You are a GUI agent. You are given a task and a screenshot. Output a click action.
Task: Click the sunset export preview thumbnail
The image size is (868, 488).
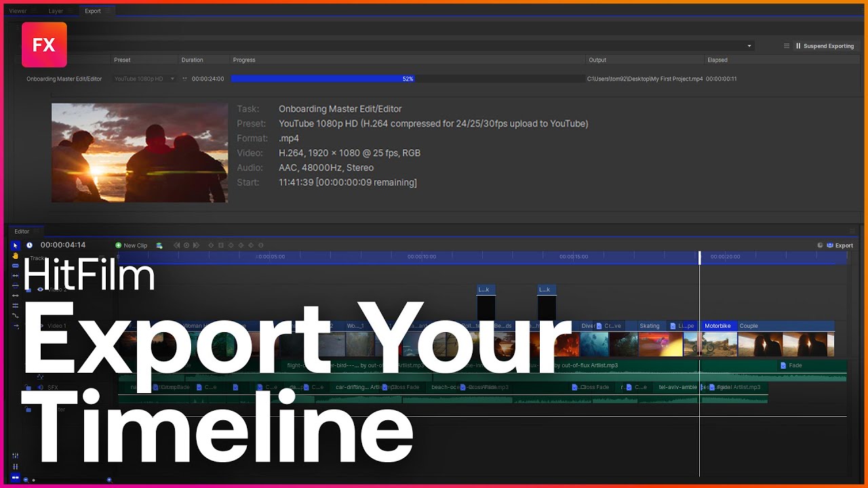tap(140, 152)
